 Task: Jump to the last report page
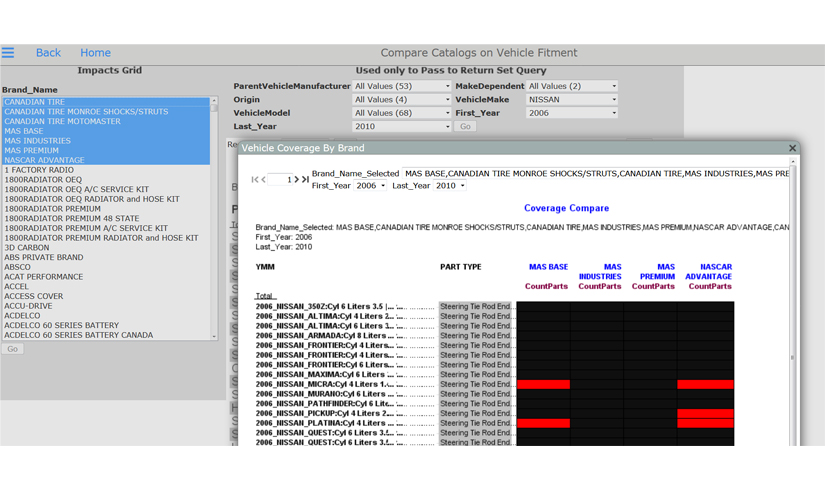click(x=305, y=179)
